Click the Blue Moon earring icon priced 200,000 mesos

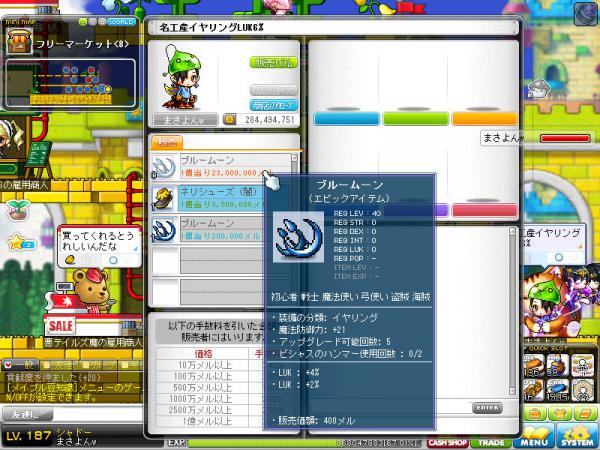[164, 230]
